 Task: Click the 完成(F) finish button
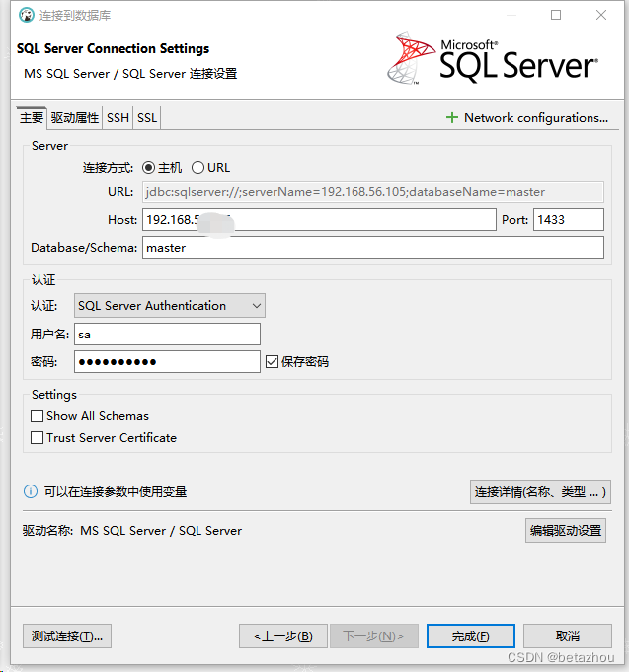[x=470, y=636]
